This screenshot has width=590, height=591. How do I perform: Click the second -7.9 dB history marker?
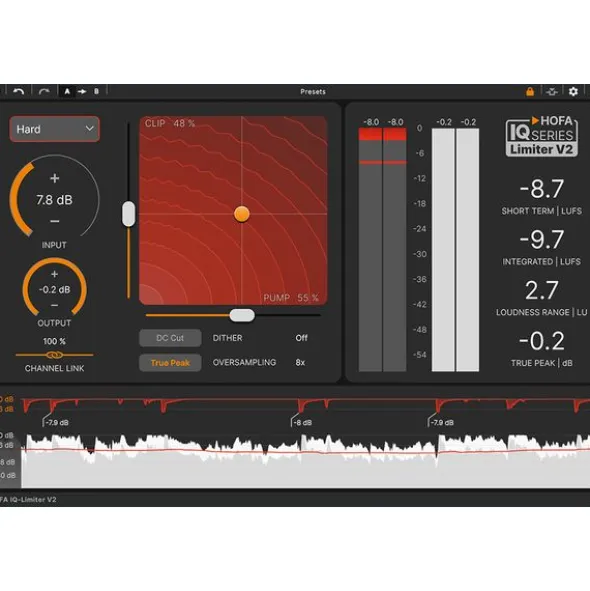[441, 423]
